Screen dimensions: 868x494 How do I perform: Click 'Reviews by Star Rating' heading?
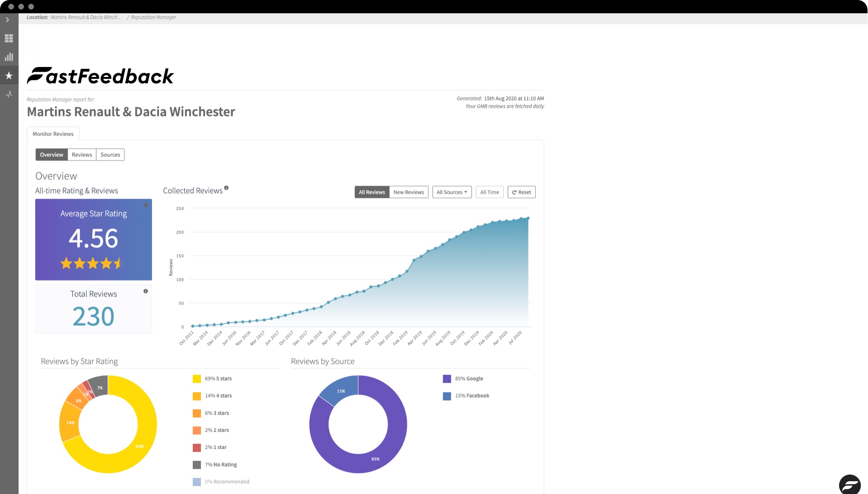[79, 361]
